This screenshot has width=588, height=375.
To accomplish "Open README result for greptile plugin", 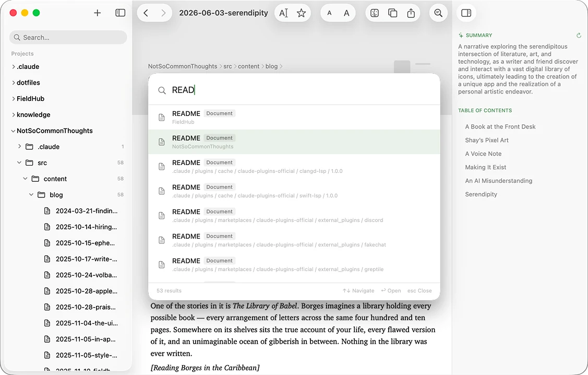I will pyautogui.click(x=294, y=265).
